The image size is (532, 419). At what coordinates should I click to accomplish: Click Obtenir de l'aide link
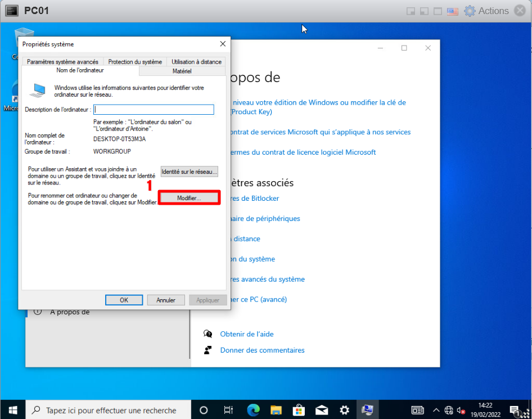tap(246, 334)
